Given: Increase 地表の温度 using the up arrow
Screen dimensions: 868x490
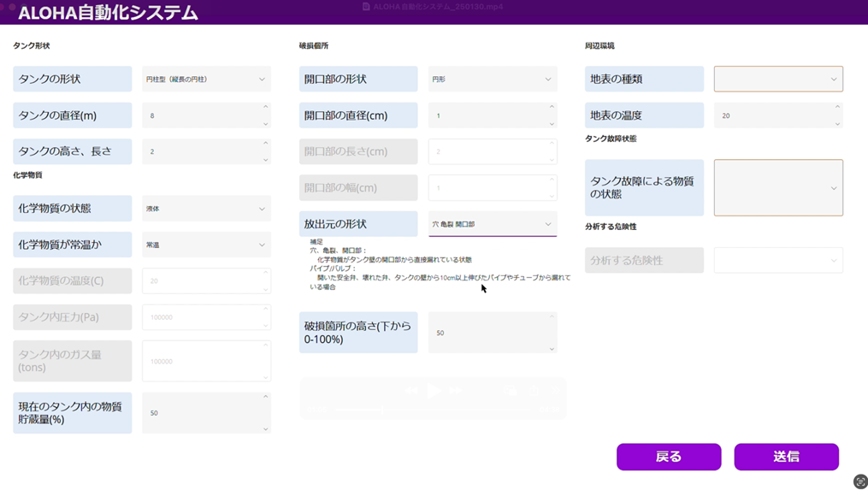Looking at the screenshot, I should 837,108.
